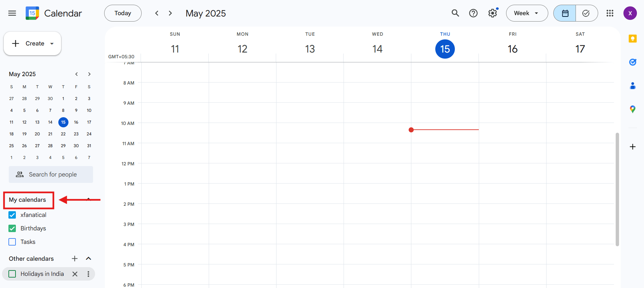The width and height of the screenshot is (644, 288).
Task: Switch to the Calendar view tab
Action: [565, 13]
